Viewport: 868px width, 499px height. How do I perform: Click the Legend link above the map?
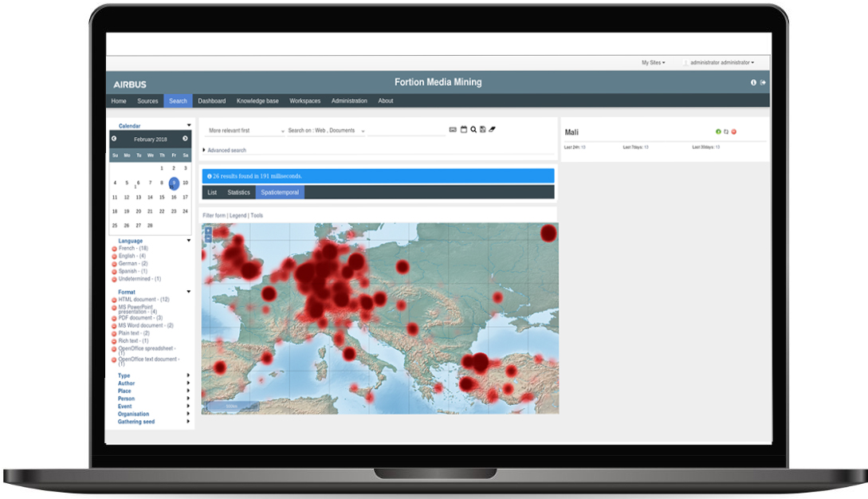point(238,215)
